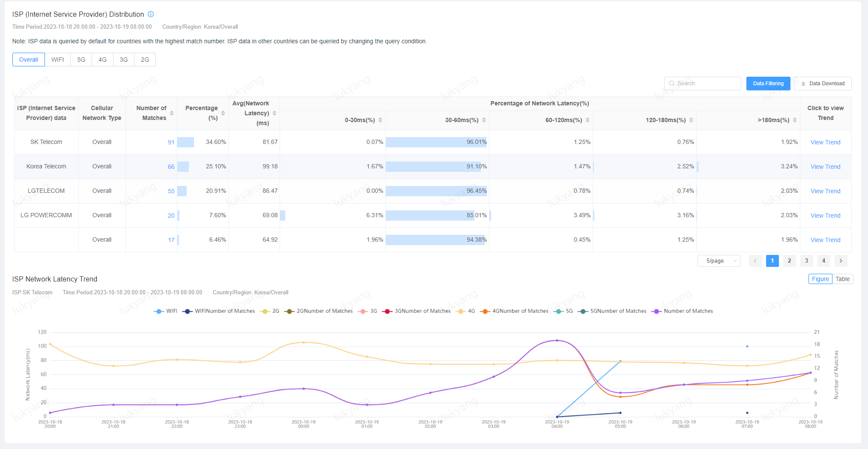Sort the >180ms(%) latency column

794,120
